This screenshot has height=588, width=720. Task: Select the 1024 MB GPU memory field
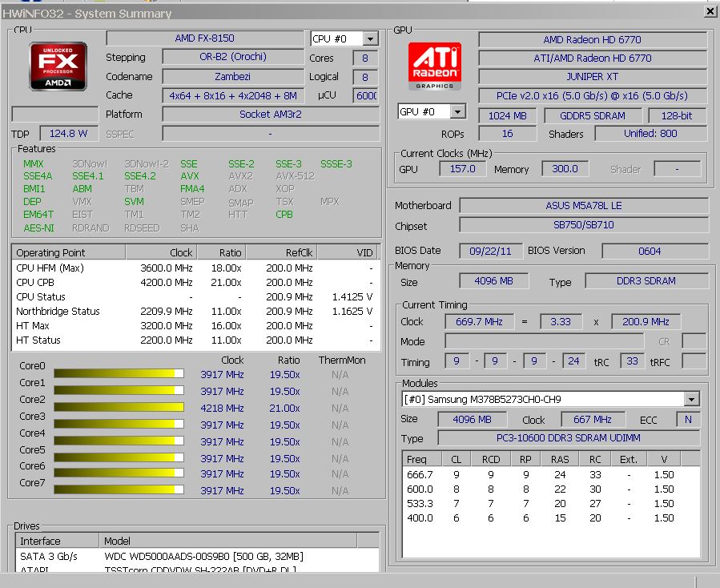[508, 116]
